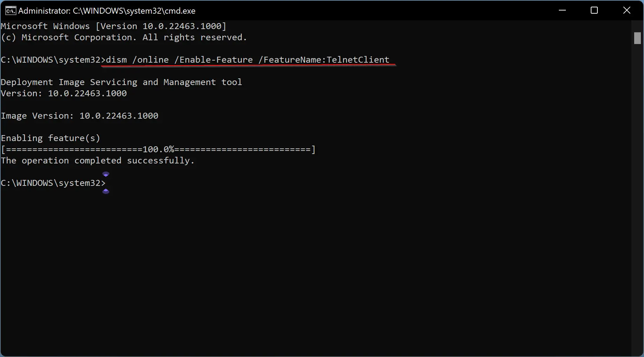The height and width of the screenshot is (357, 644).
Task: Select the underlined dism command text
Action: click(116, 59)
